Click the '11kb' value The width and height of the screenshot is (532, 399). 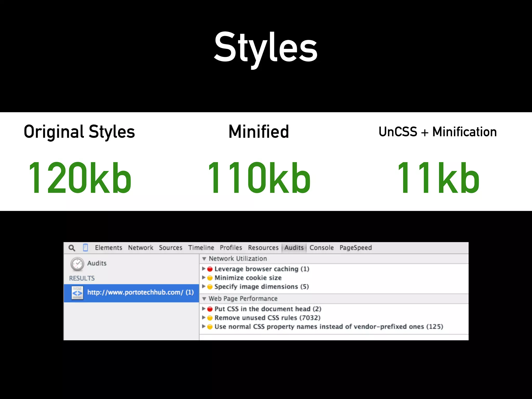[x=438, y=177]
